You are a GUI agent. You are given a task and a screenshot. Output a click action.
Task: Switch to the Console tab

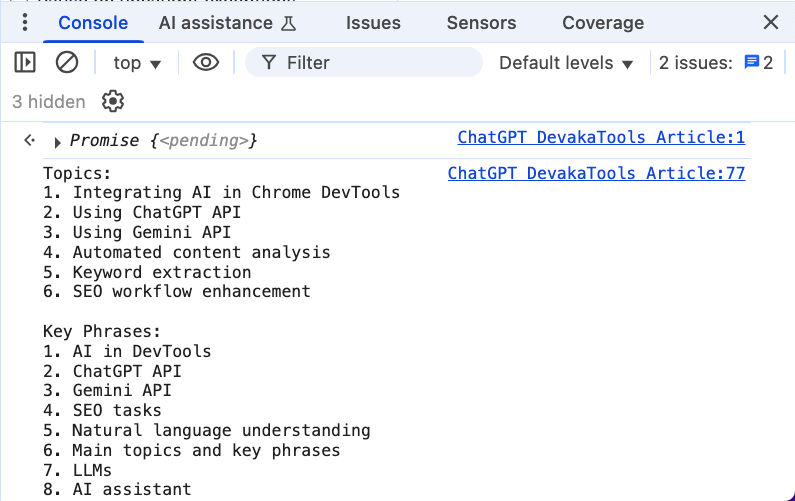(x=93, y=23)
